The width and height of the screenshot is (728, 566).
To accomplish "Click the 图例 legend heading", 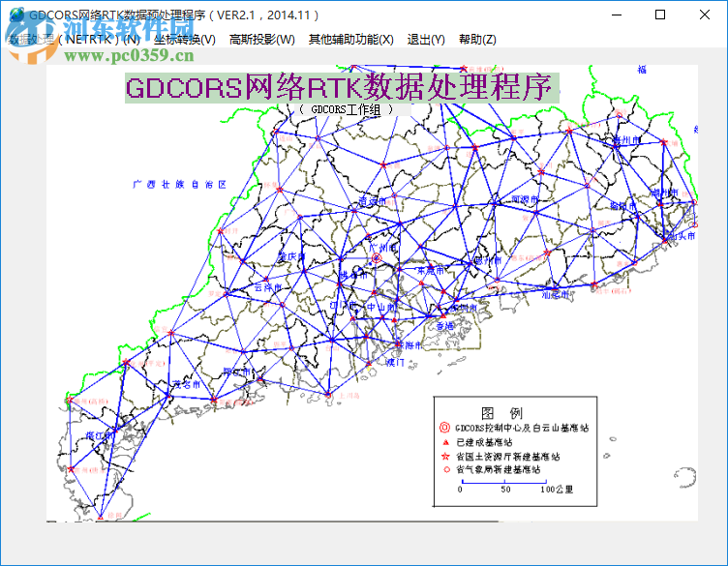I will 502,413.
